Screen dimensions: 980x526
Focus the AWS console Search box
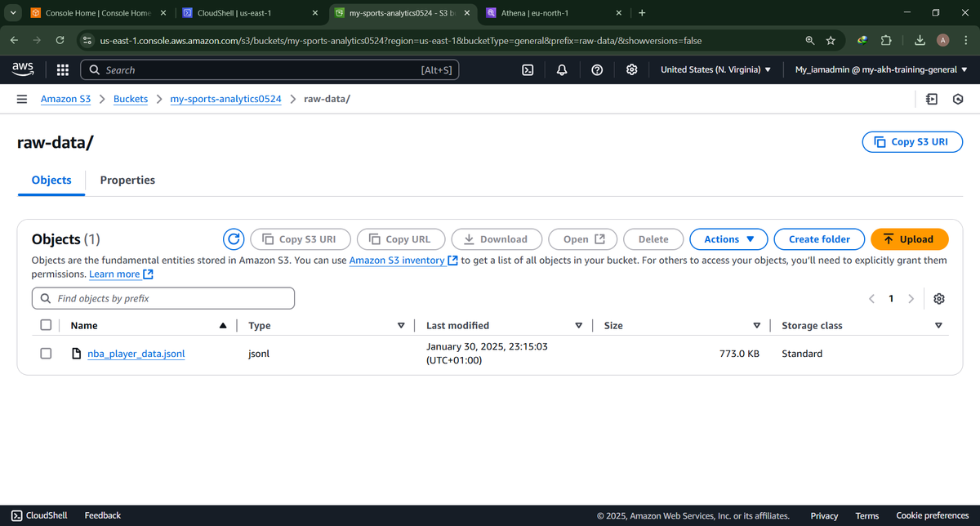pos(269,70)
